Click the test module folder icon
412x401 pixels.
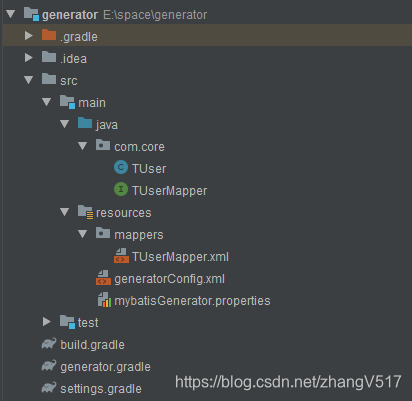coord(67,322)
